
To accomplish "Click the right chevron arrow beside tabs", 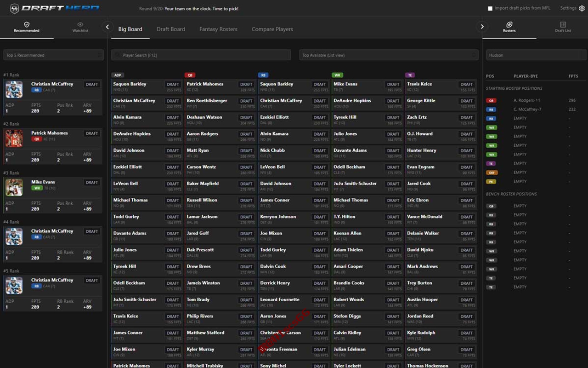I will tap(482, 27).
